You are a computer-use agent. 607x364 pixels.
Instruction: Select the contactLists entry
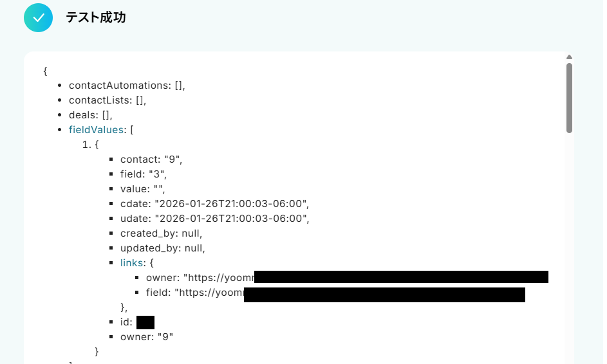(x=107, y=100)
